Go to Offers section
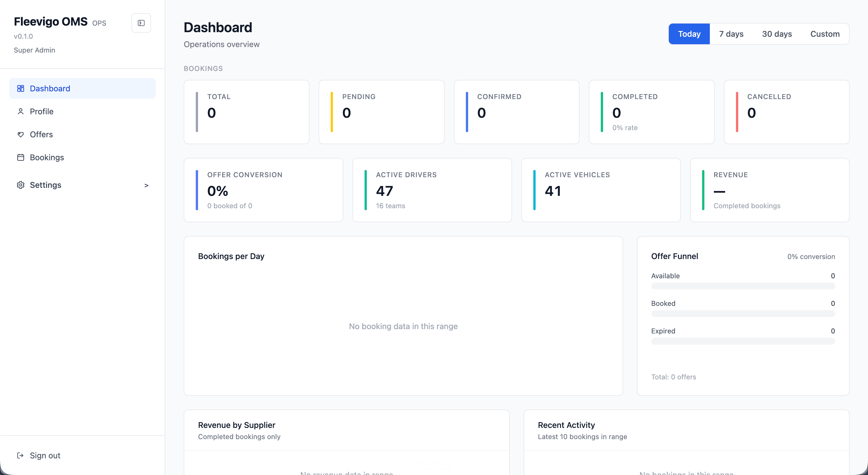Screen dimensions: 868x475 (82, 134)
